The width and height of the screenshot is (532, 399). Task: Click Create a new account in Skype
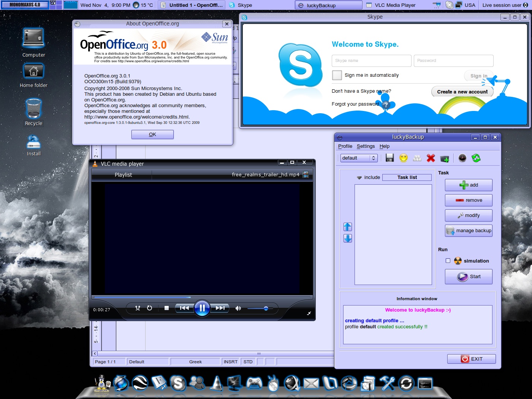tap(462, 92)
